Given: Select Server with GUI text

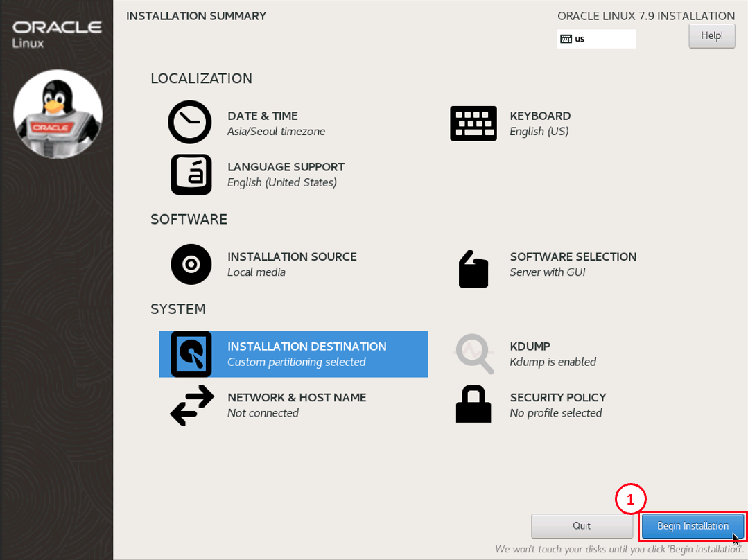Looking at the screenshot, I should pyautogui.click(x=547, y=272).
